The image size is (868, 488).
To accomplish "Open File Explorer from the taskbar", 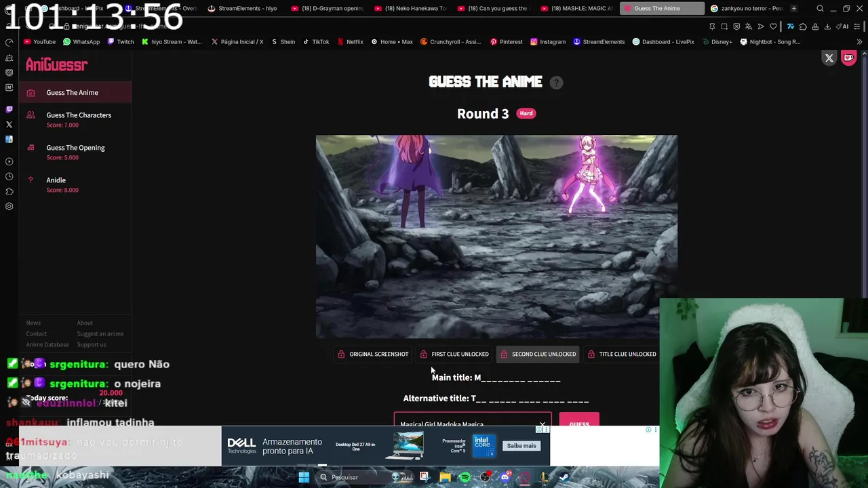I will 445,477.
